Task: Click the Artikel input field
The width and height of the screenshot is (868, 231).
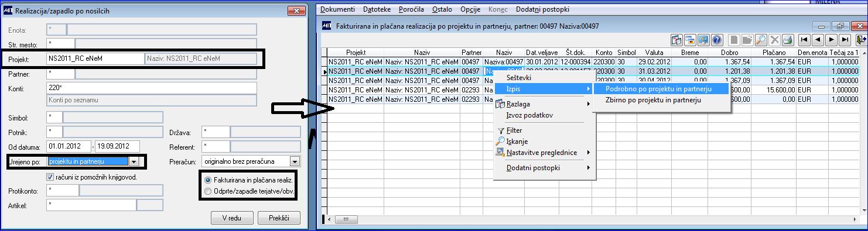Action: click(x=91, y=205)
